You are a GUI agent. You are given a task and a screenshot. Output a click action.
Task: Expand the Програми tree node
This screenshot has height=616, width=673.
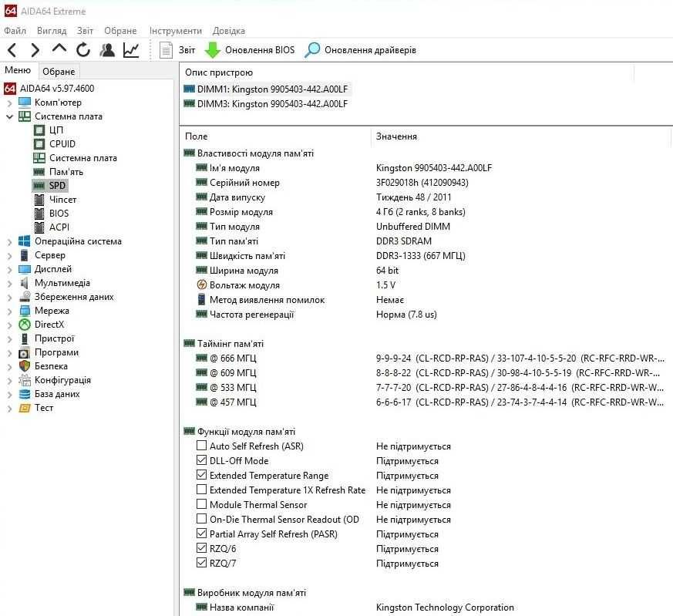point(9,353)
